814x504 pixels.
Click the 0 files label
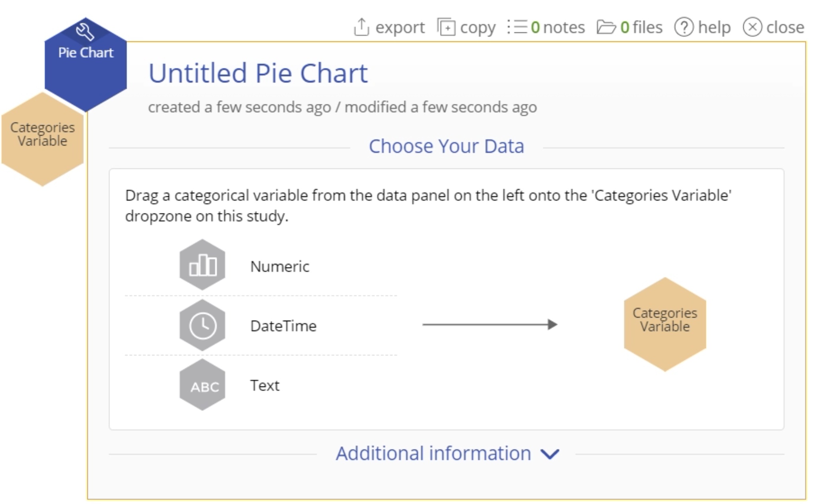[641, 27]
